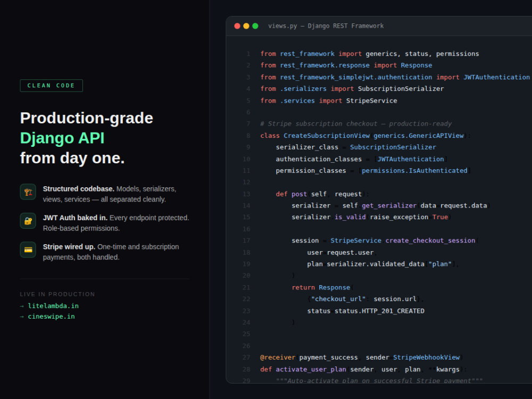Click 'user=request.user' on line 18
The width and height of the screenshot is (532, 399).
340,253
